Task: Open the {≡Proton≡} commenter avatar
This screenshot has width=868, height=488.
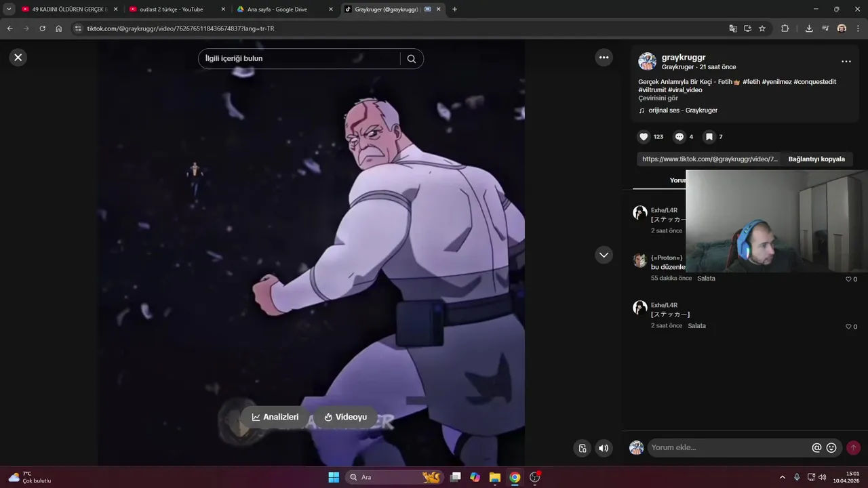Action: click(640, 260)
